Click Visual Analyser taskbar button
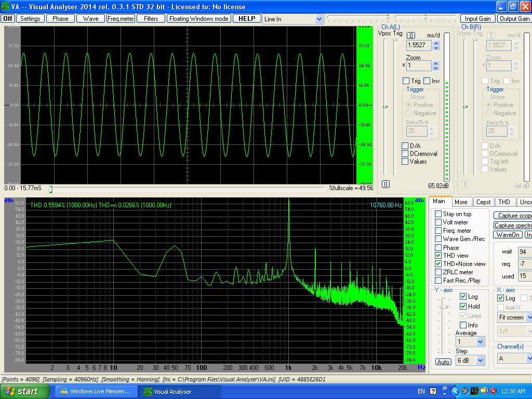Viewport: 532px width, 399px height. point(180,391)
